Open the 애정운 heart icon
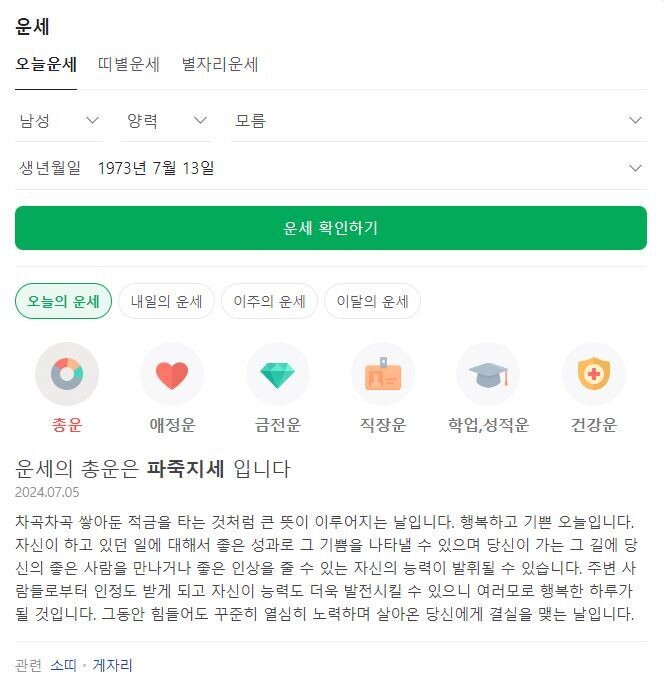This screenshot has width=664, height=688. [x=172, y=374]
